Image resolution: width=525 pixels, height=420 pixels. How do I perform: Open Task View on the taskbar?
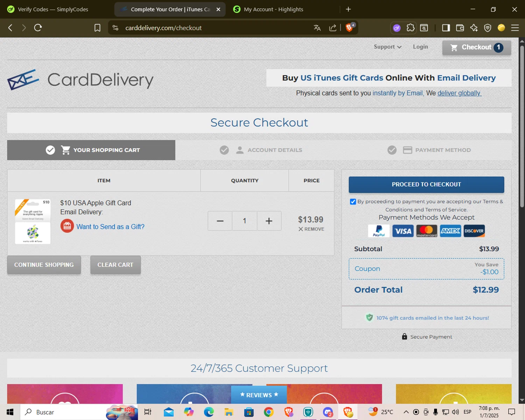[x=148, y=412]
